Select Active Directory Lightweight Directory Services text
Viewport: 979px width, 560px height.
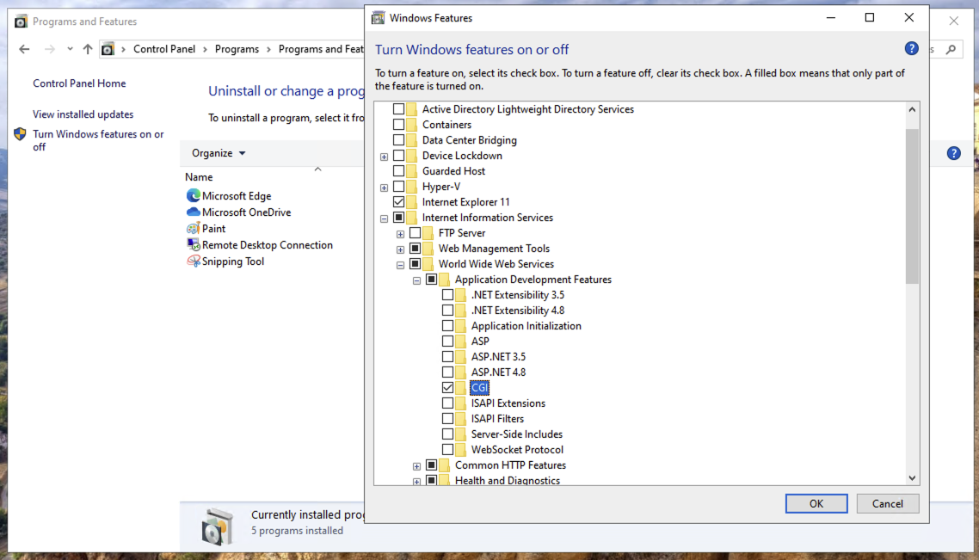tap(527, 109)
